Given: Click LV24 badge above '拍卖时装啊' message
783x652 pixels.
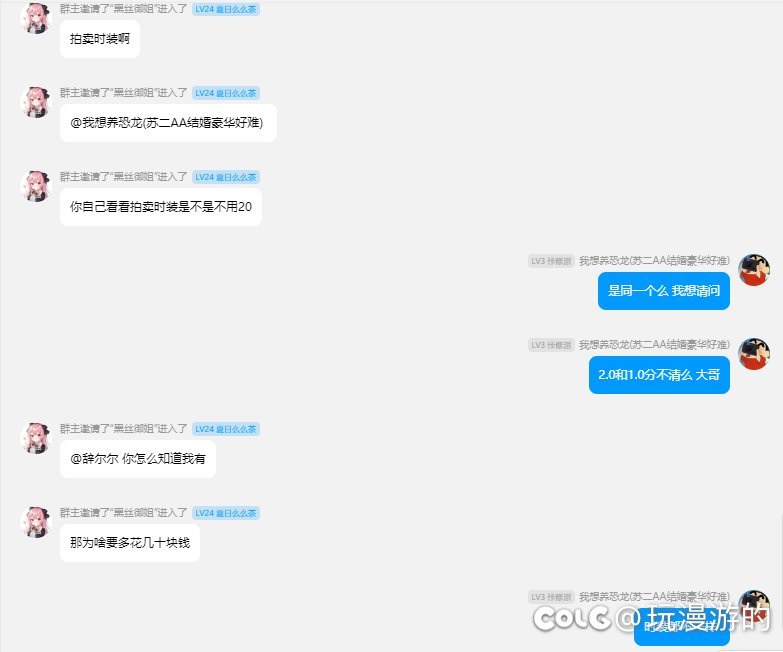Looking at the screenshot, I should tap(226, 9).
